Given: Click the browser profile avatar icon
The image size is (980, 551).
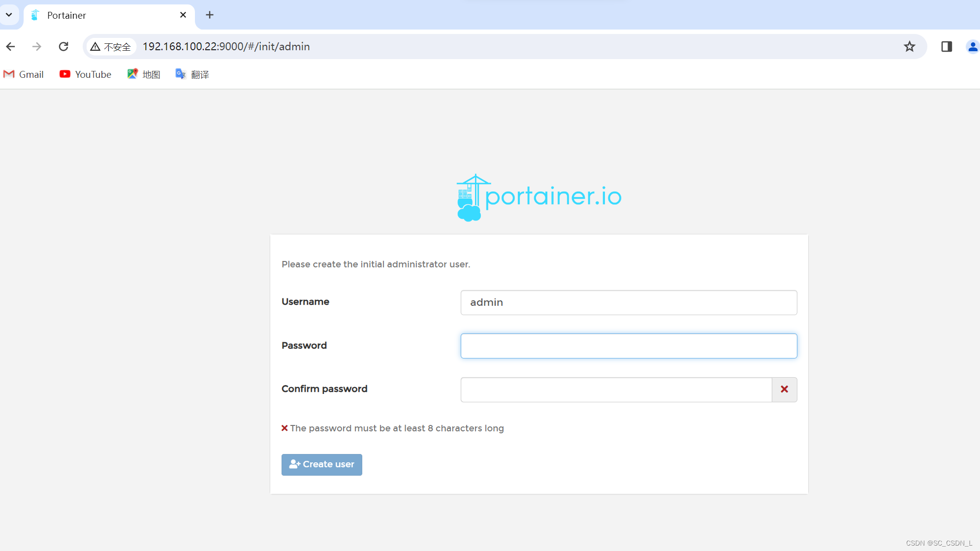Looking at the screenshot, I should (x=972, y=46).
